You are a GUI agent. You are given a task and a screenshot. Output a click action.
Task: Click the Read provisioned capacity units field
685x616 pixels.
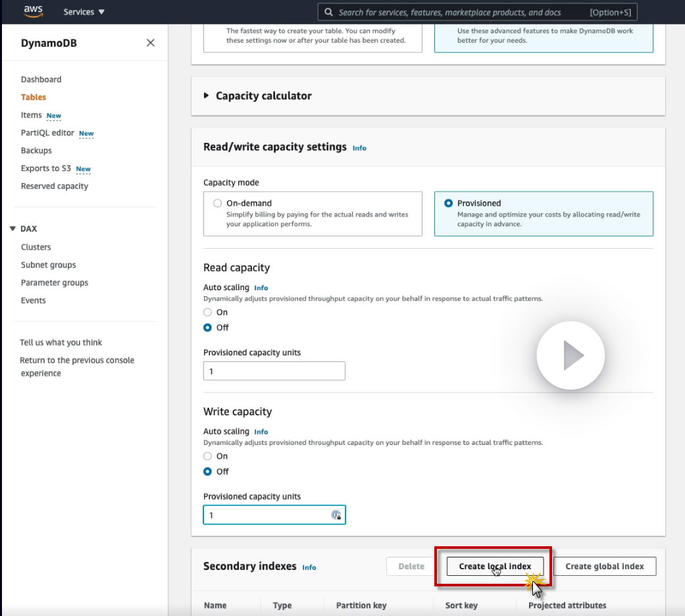point(274,371)
